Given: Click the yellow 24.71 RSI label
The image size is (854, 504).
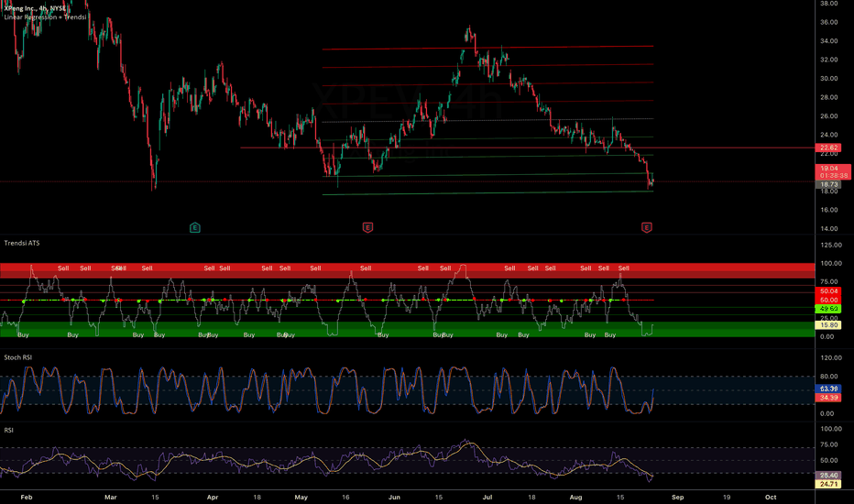Looking at the screenshot, I should (x=828, y=484).
